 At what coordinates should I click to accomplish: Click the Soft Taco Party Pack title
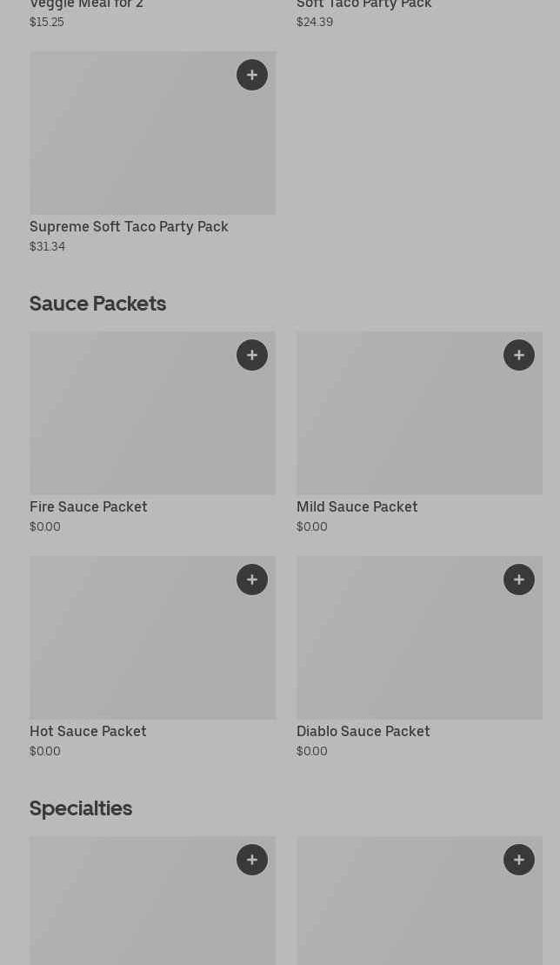click(x=363, y=5)
